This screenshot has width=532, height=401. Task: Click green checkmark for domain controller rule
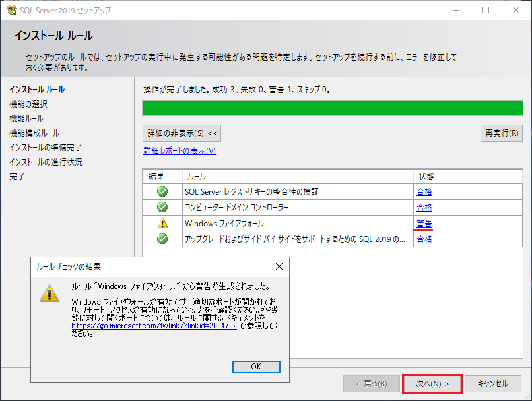coord(162,208)
